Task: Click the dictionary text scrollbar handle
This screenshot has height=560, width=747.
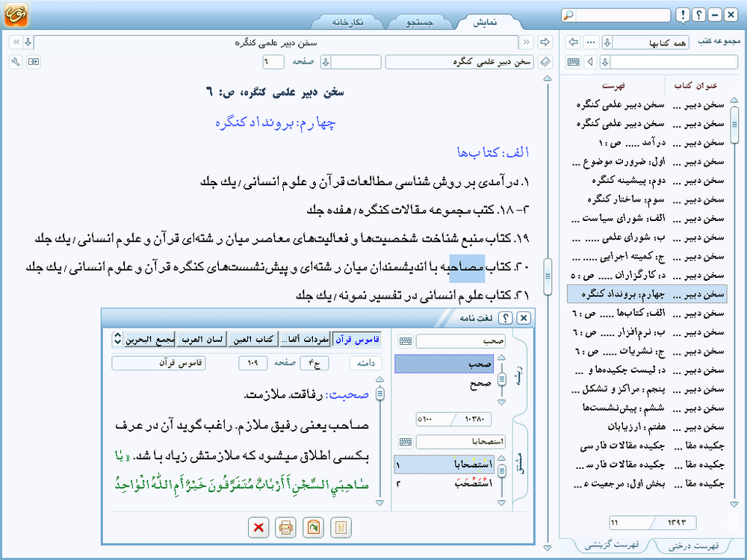Action: tap(379, 393)
